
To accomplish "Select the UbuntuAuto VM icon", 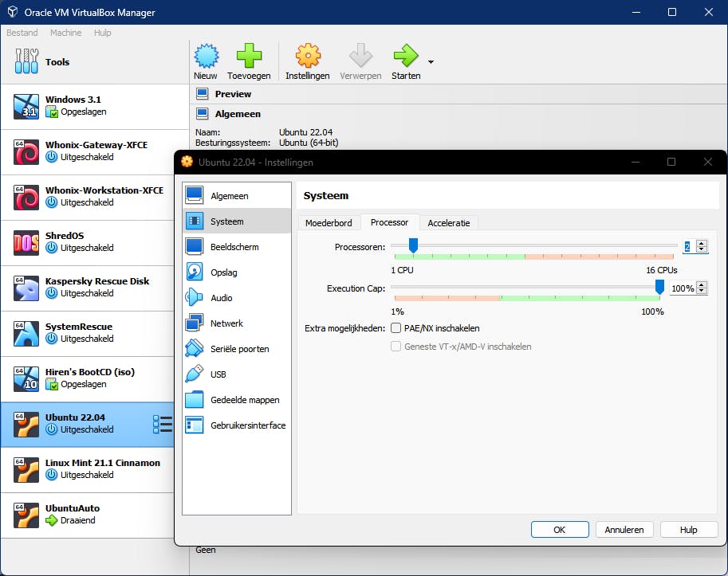I will [26, 515].
